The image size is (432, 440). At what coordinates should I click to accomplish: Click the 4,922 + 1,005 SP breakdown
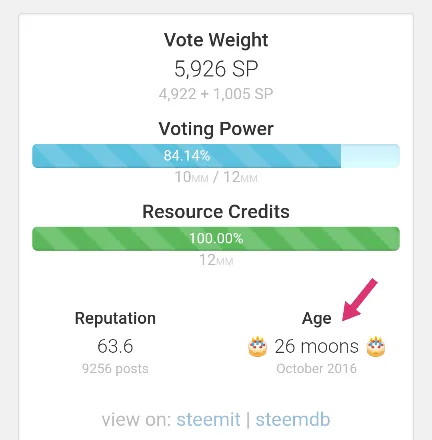216,94
